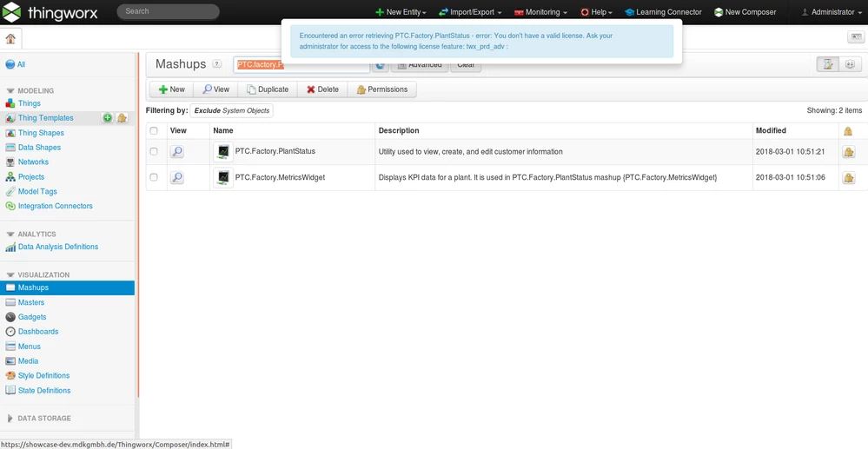This screenshot has width=868, height=449.
Task: Toggle the Exclude System Objects filter
Action: [231, 110]
